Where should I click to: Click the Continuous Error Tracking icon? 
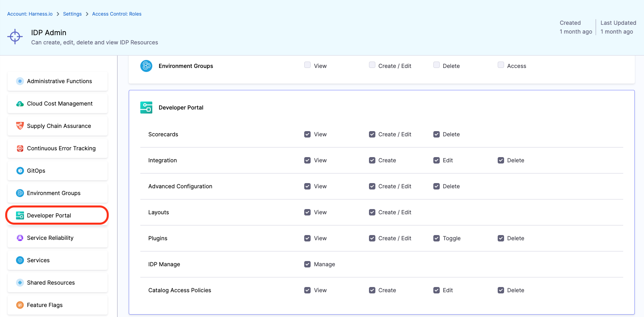(20, 148)
